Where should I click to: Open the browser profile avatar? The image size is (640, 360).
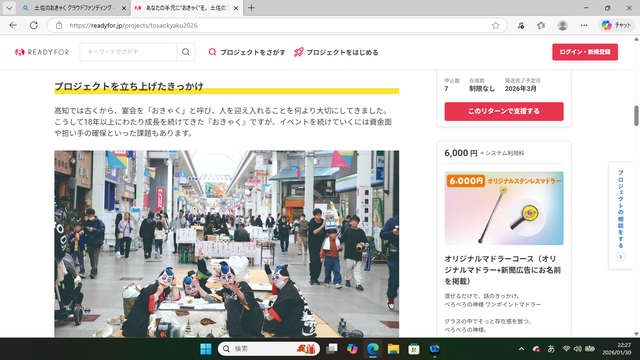(562, 25)
